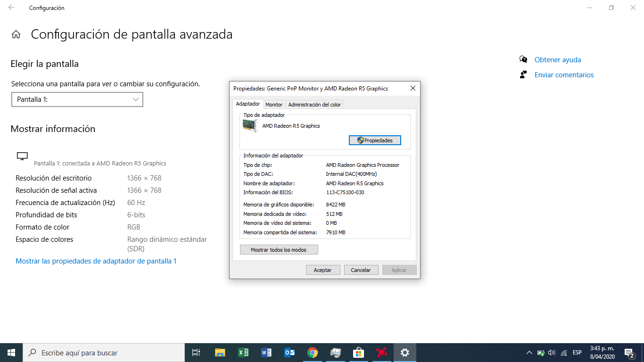Open the Enviar comentarios link

click(564, 75)
